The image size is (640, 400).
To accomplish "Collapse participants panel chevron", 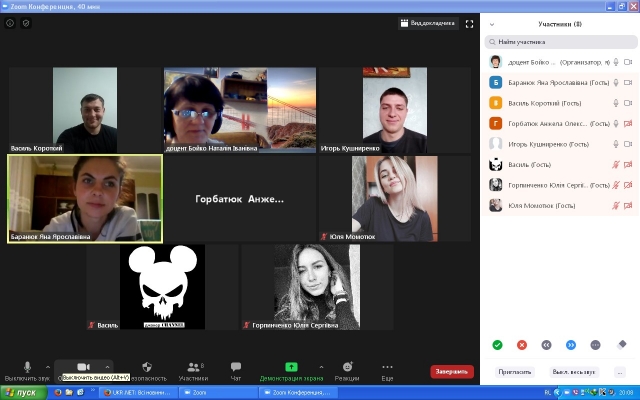I will (x=492, y=24).
